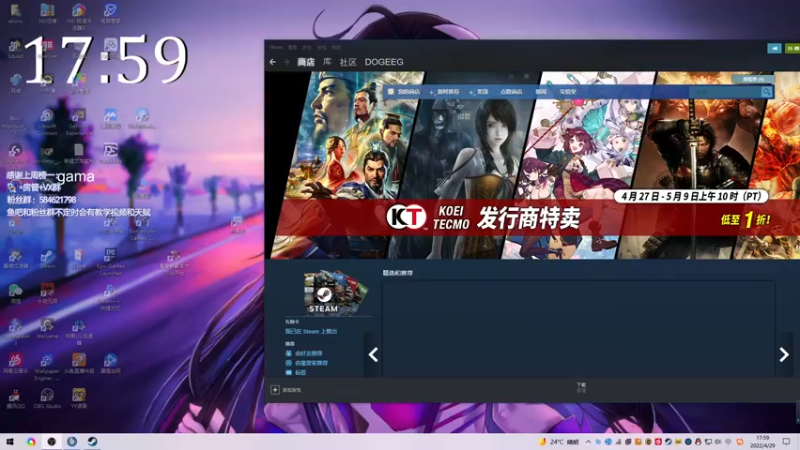The height and width of the screenshot is (450, 800).
Task: Select the Epic Games Launcher shortcut
Action: [x=110, y=262]
